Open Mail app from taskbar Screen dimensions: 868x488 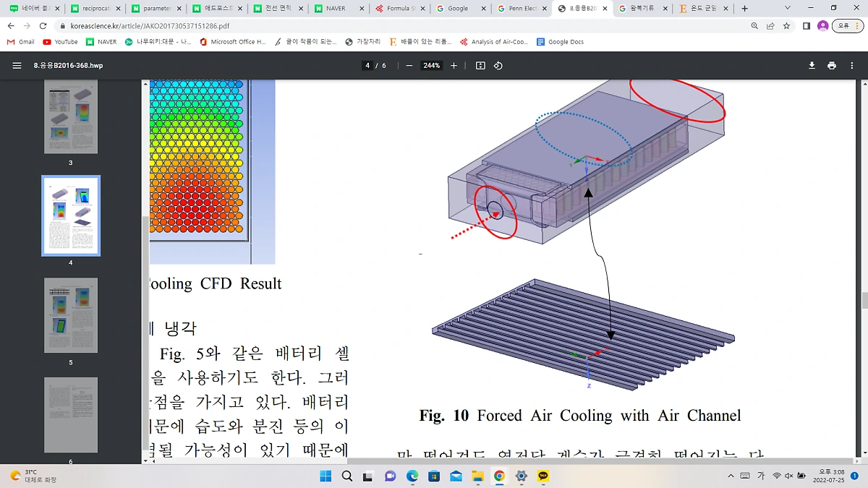pos(456,476)
